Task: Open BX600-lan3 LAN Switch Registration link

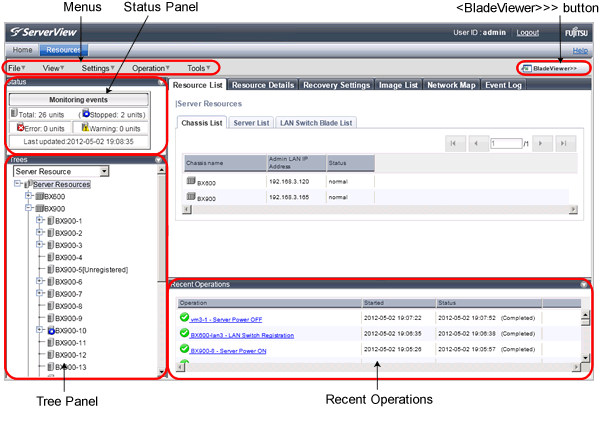Action: point(242,335)
